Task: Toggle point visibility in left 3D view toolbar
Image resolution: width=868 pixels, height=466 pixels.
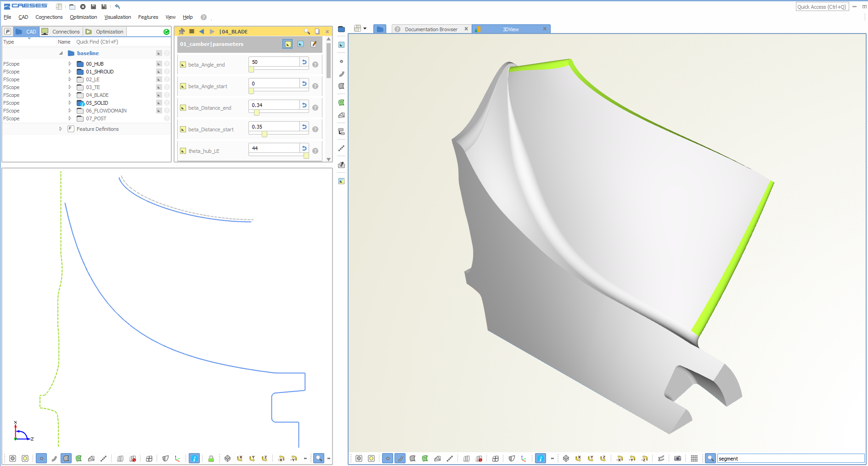Action: click(41, 458)
